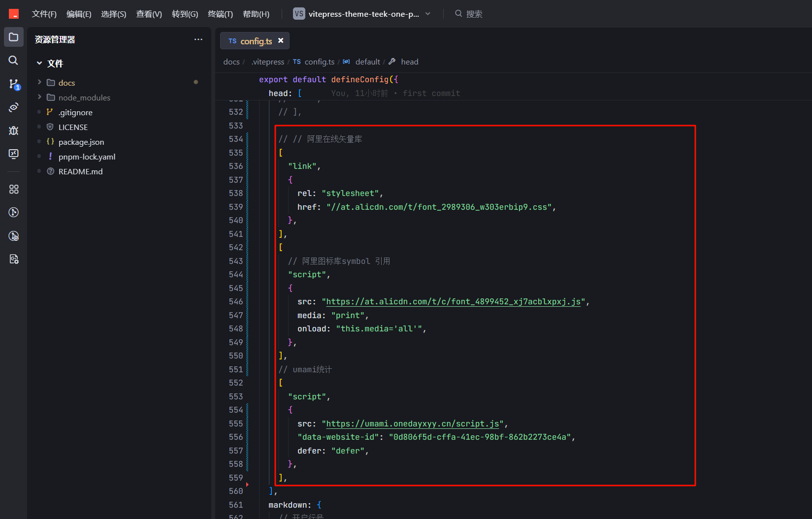812x519 pixels.
Task: Follow the umami.onedayxyy.cn script link
Action: (413, 423)
